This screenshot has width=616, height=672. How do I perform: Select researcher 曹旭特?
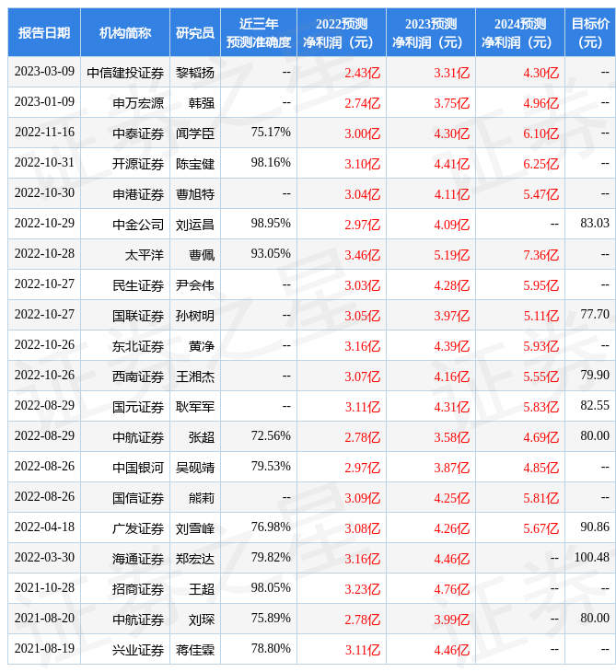194,194
